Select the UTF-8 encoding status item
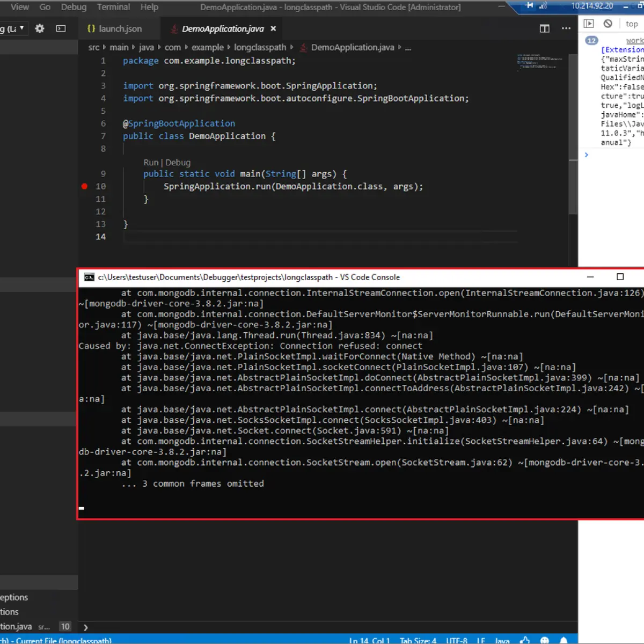This screenshot has height=644, width=644. click(x=457, y=640)
